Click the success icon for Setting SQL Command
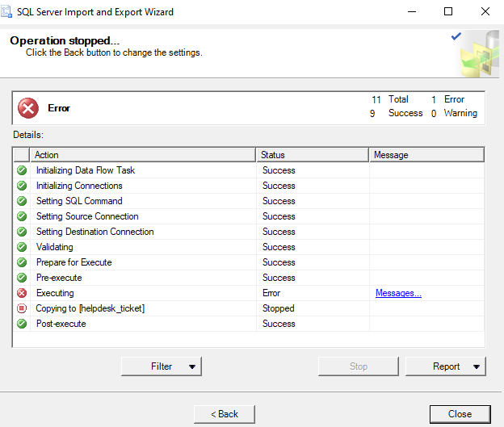Viewport: 504px width, 427px height. (22, 201)
